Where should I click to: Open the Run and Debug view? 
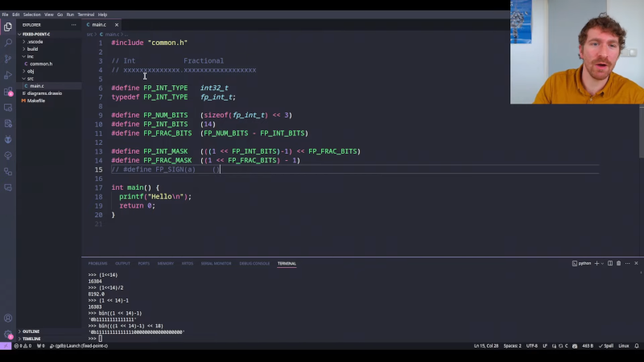8,75
